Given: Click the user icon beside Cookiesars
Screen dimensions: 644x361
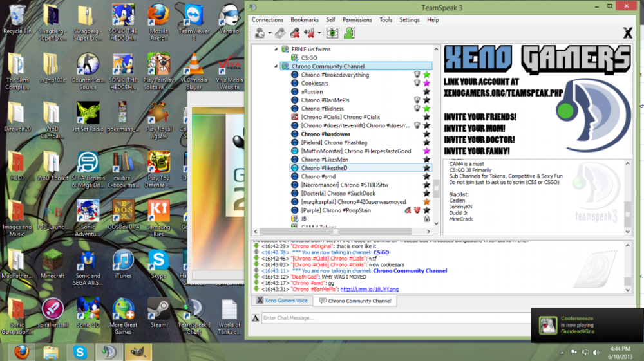Looking at the screenshot, I should point(294,83).
